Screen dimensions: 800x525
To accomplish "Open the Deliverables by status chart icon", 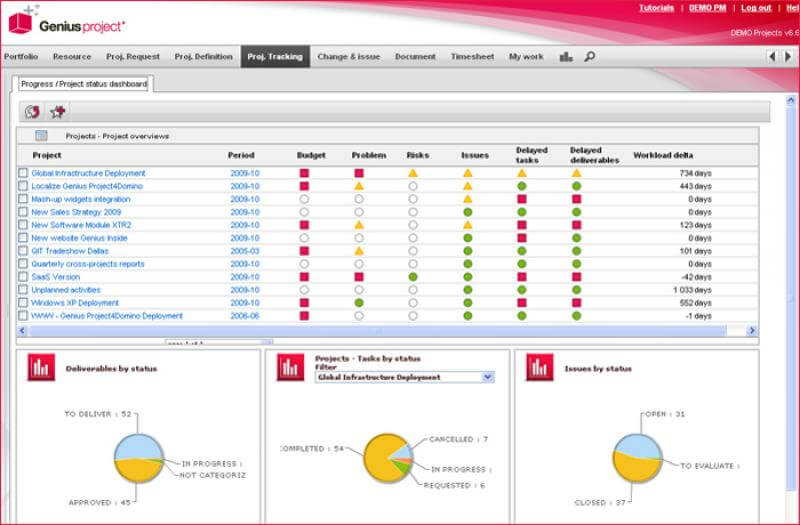I will (41, 367).
